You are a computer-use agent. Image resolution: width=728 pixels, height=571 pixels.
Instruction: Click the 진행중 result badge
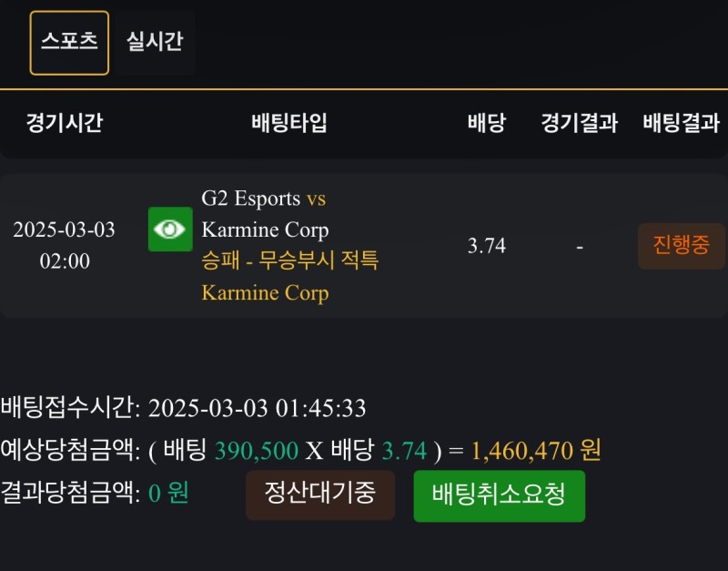(681, 246)
